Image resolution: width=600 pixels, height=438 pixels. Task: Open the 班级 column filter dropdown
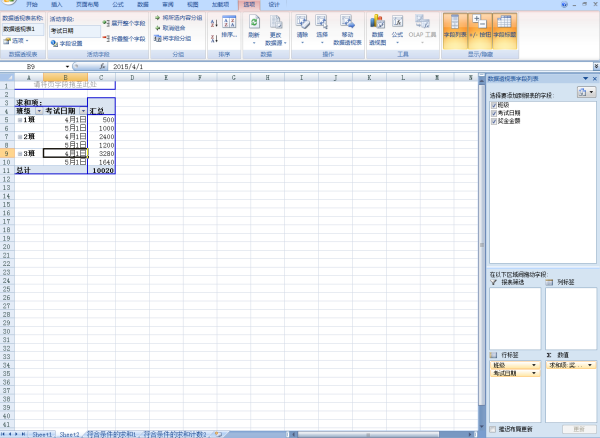[x=39, y=111]
